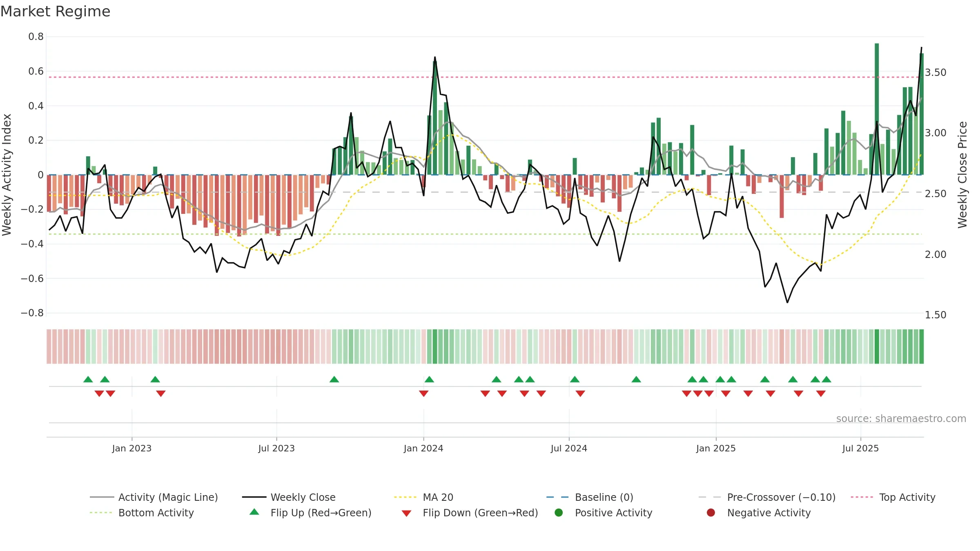This screenshot has height=551, width=980.
Task: Click the 'Weekly Close Price' axis title
Action: tap(962, 175)
